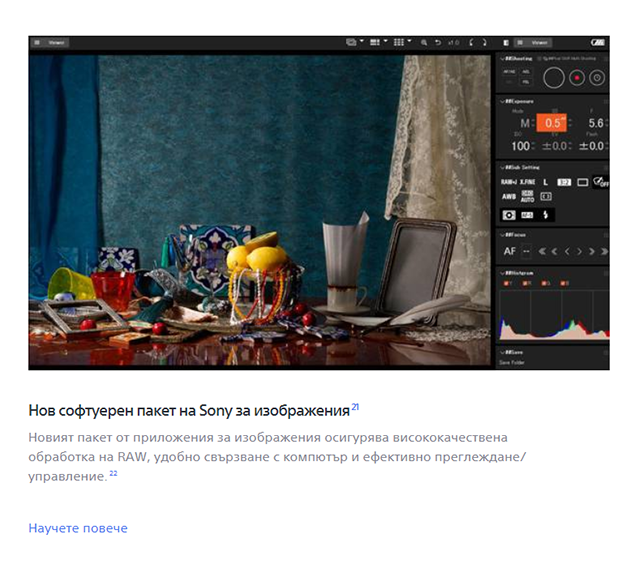This screenshot has width=629, height=564.
Task: Collapse the Shooting panel section
Action: click(x=502, y=59)
